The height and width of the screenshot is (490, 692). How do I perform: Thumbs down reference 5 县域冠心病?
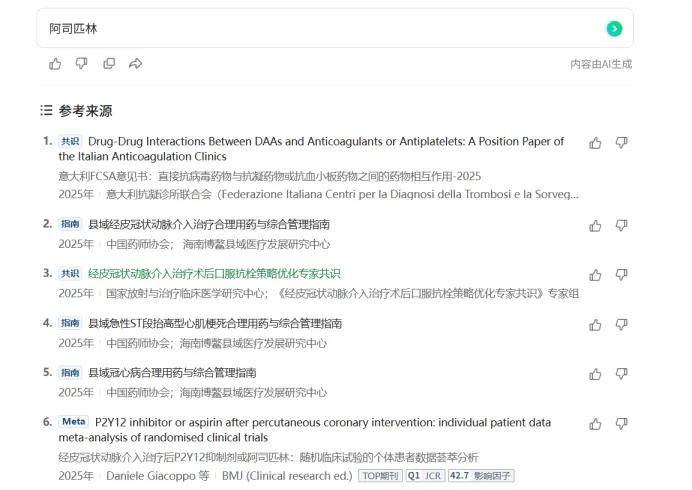point(621,374)
